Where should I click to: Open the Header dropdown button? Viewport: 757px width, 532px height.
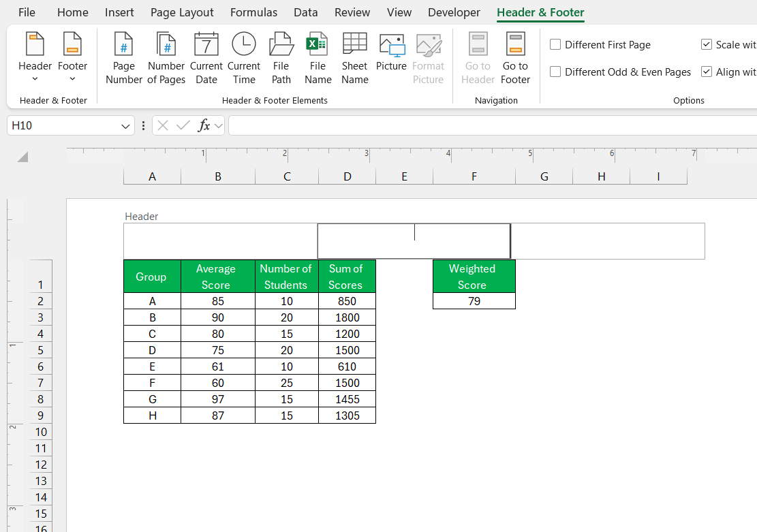(x=35, y=57)
